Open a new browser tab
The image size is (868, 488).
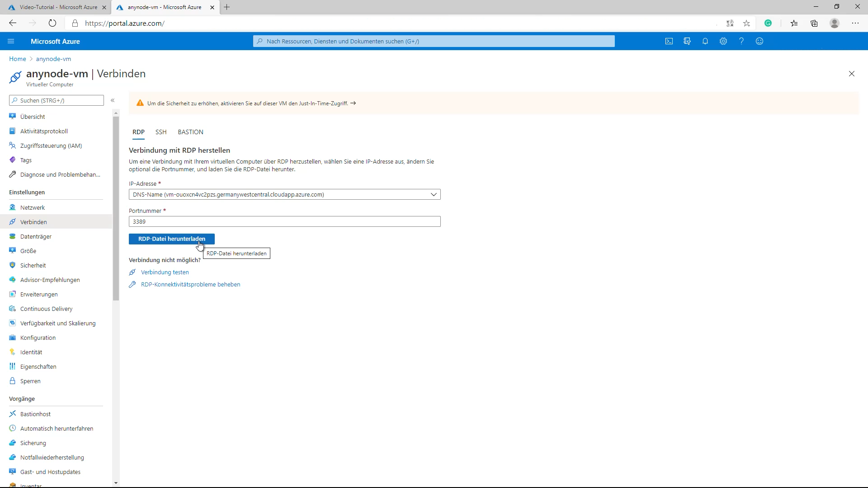coord(227,7)
